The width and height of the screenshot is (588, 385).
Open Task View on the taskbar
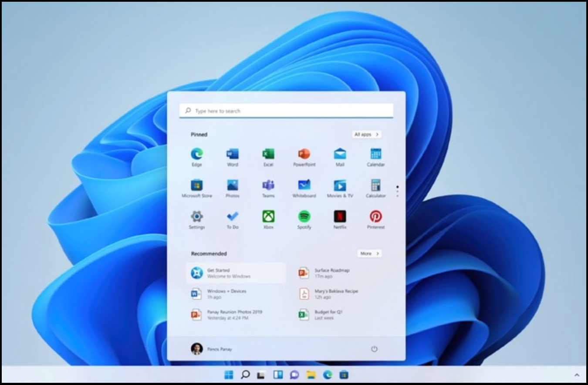point(261,375)
